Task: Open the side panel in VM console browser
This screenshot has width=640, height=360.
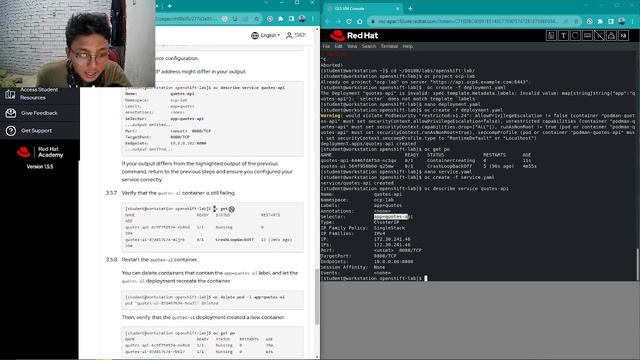Action: (611, 21)
